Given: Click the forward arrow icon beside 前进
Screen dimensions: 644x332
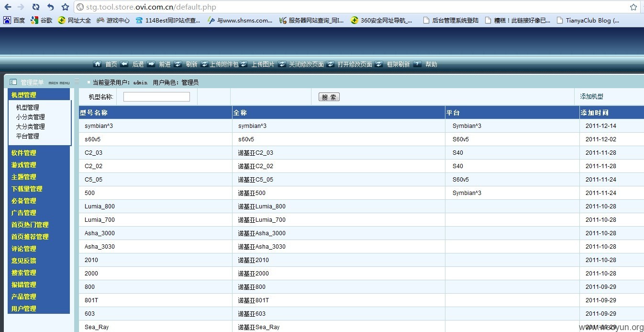Looking at the screenshot, I should tap(151, 64).
